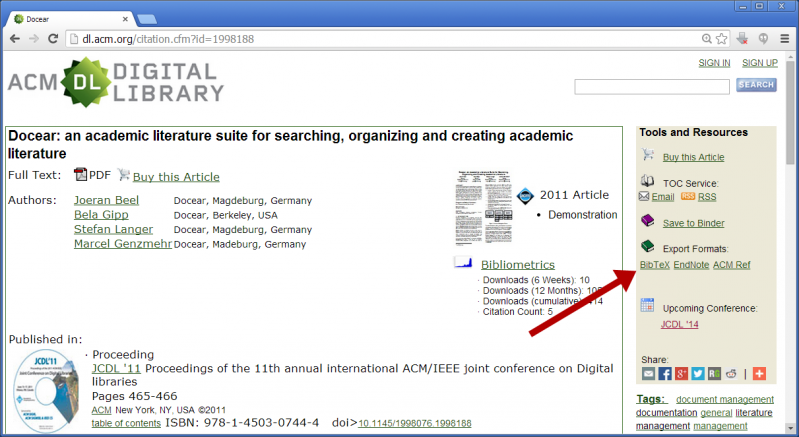Open a new browser tab
799x437 pixels.
coord(147,20)
